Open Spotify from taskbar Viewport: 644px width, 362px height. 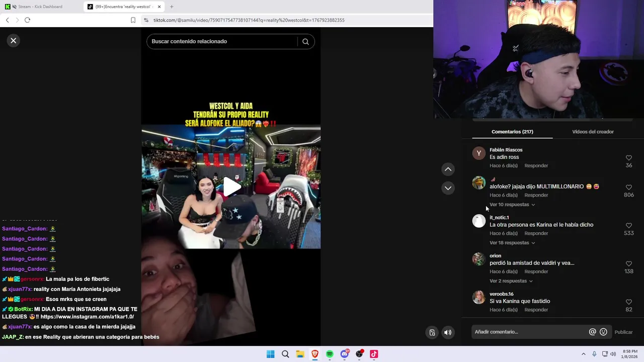point(330,354)
